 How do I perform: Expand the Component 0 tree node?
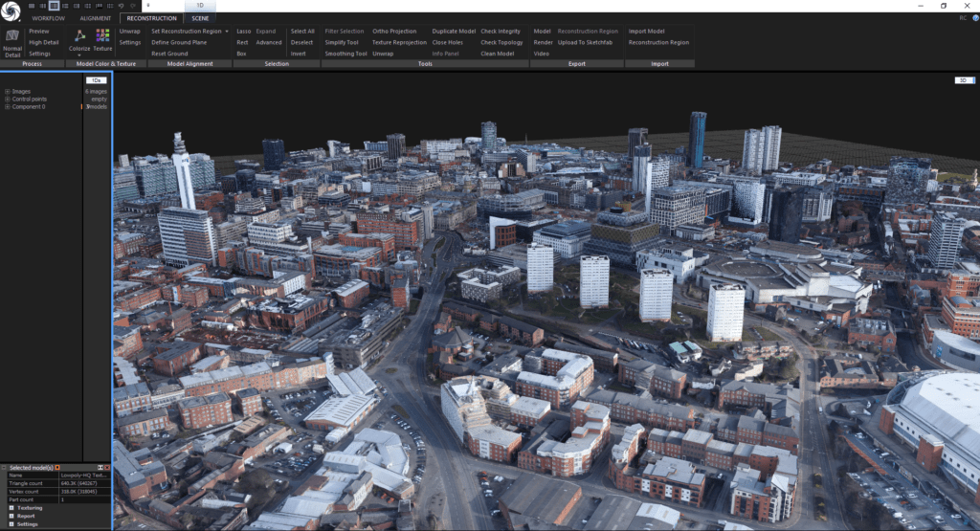click(8, 107)
